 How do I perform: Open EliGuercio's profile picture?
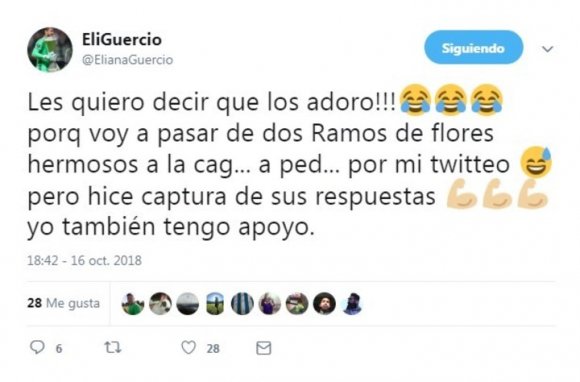tap(50, 50)
